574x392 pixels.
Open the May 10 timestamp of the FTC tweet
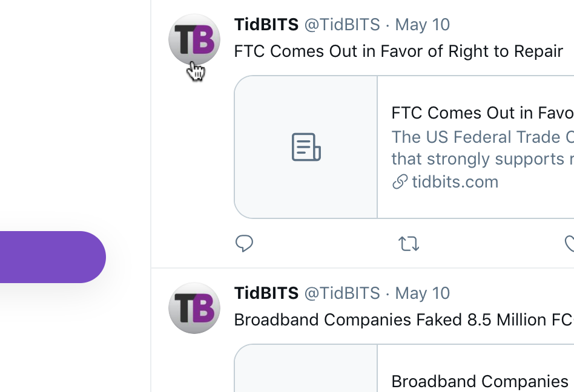click(423, 25)
